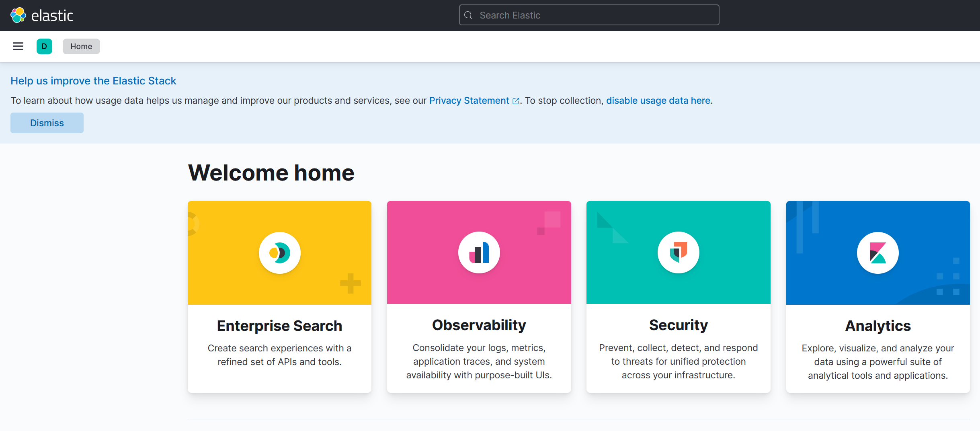Click the Observability bar chart icon
Image resolution: width=980 pixels, height=431 pixels.
[479, 253]
